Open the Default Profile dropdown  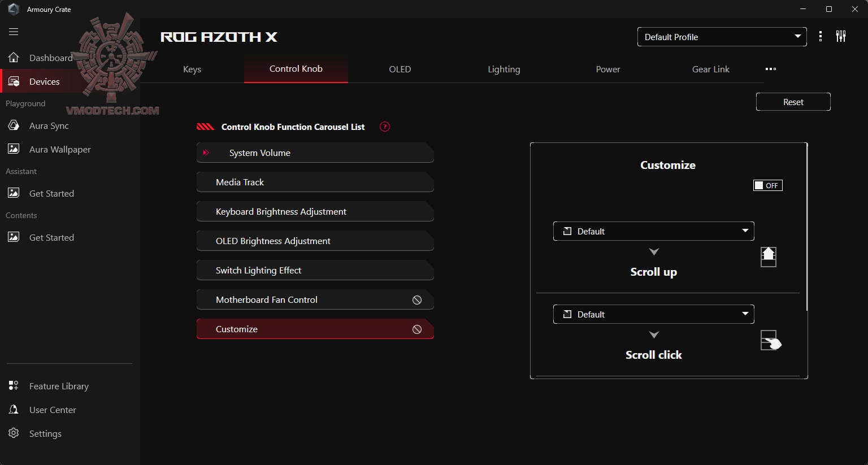(x=722, y=37)
